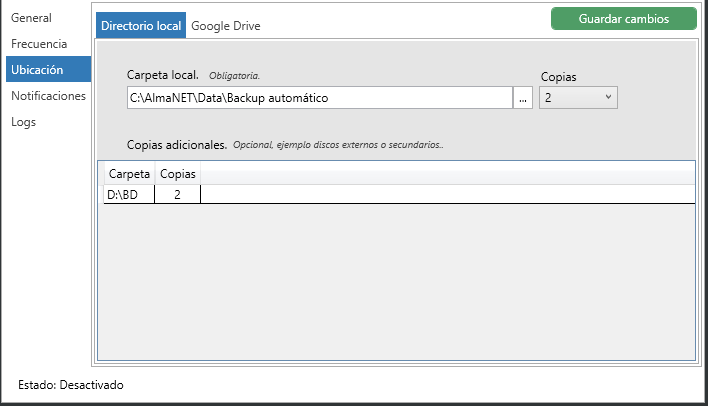The image size is (708, 406).
Task: Click the Guardar cambios button
Action: (623, 19)
